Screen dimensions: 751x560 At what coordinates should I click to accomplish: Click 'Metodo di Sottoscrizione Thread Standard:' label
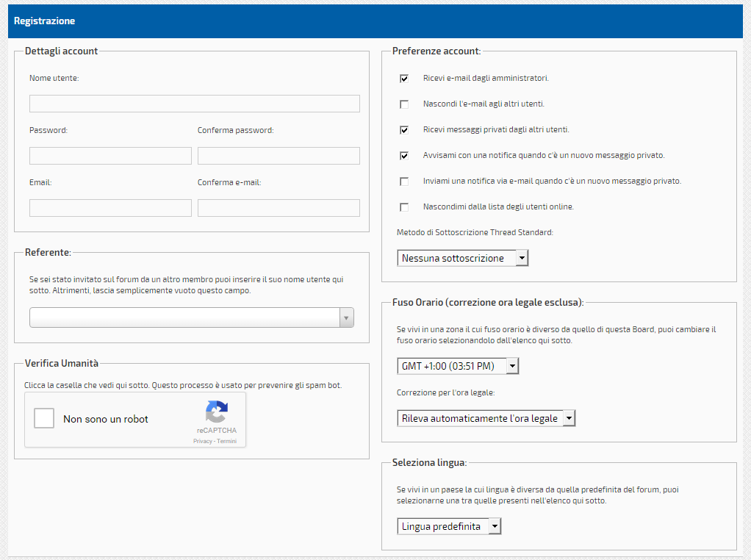tap(475, 232)
